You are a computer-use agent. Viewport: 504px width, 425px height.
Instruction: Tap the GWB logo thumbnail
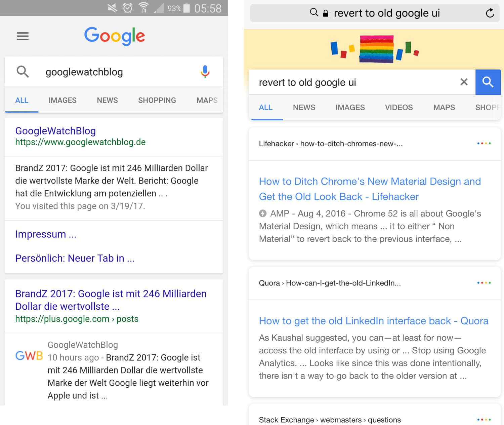[x=29, y=355]
